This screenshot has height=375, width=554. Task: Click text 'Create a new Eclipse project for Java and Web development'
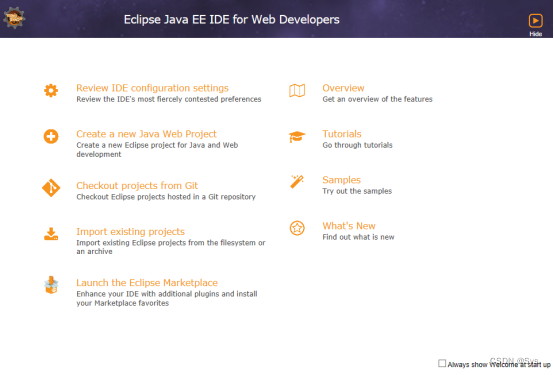tap(157, 150)
